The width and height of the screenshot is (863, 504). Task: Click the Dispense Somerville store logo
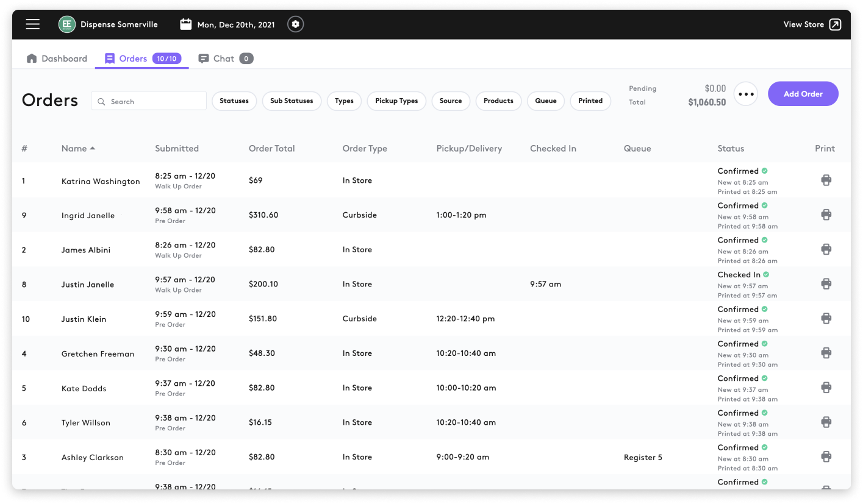(66, 24)
